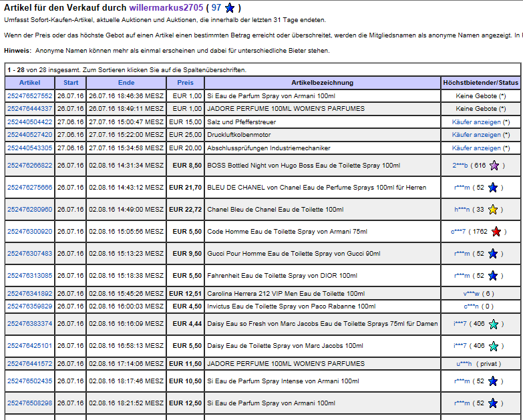Click the blue star in the Gucci Pour Homme row
This screenshot has width=523, height=420.
click(493, 254)
